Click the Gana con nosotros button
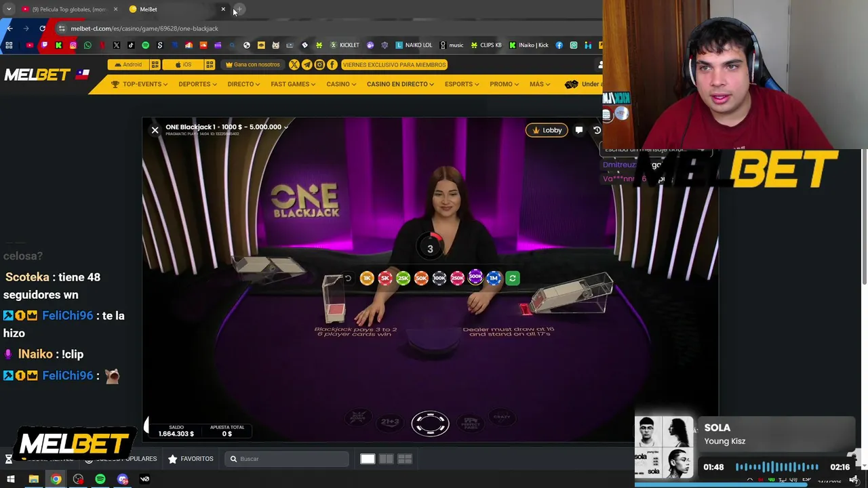 click(252, 64)
